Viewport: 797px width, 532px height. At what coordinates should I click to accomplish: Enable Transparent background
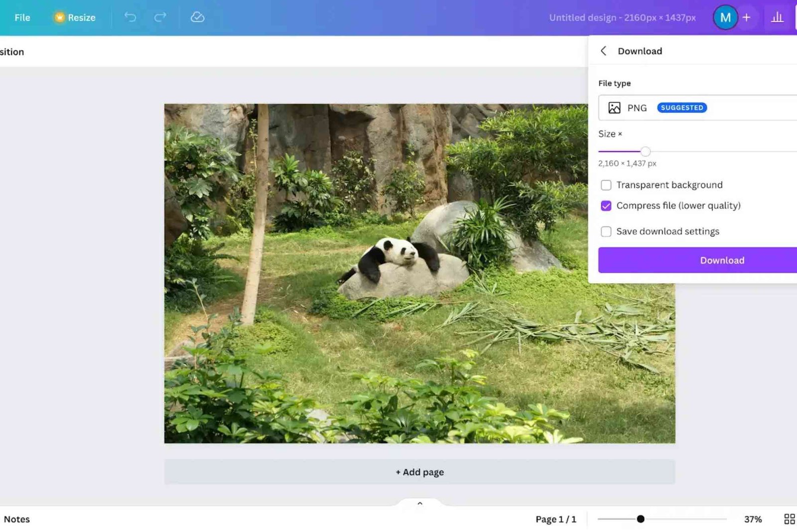pyautogui.click(x=606, y=185)
